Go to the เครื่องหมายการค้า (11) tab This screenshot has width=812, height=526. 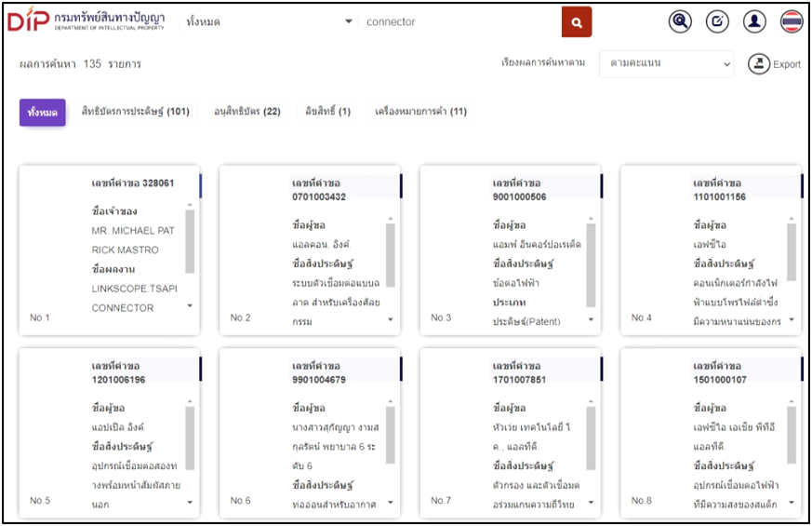click(x=420, y=112)
